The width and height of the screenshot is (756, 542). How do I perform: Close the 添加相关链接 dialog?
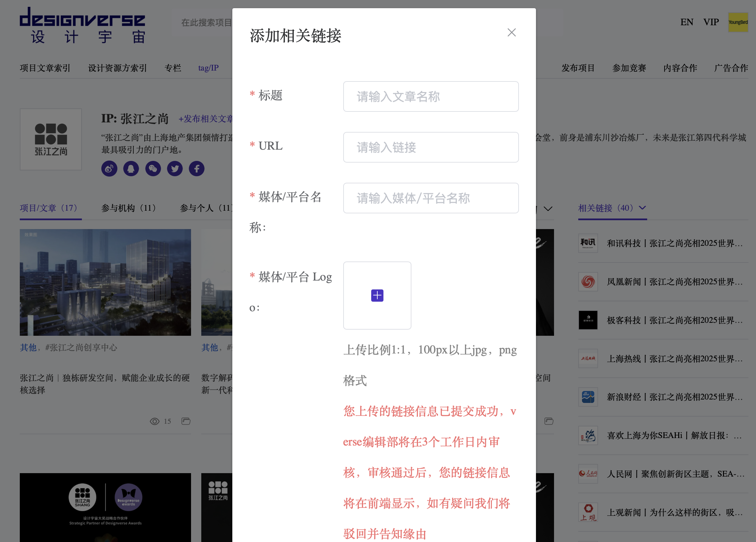tap(511, 32)
